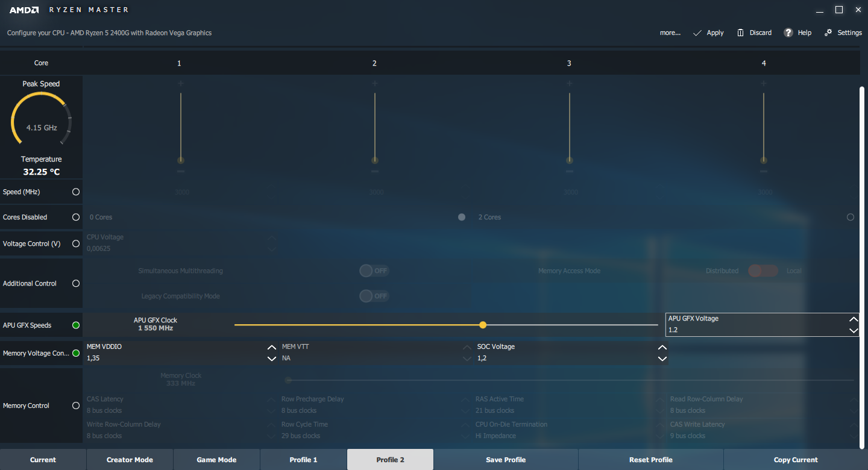Switch to Profile 1 tab
This screenshot has width=868, height=470.
[303, 460]
